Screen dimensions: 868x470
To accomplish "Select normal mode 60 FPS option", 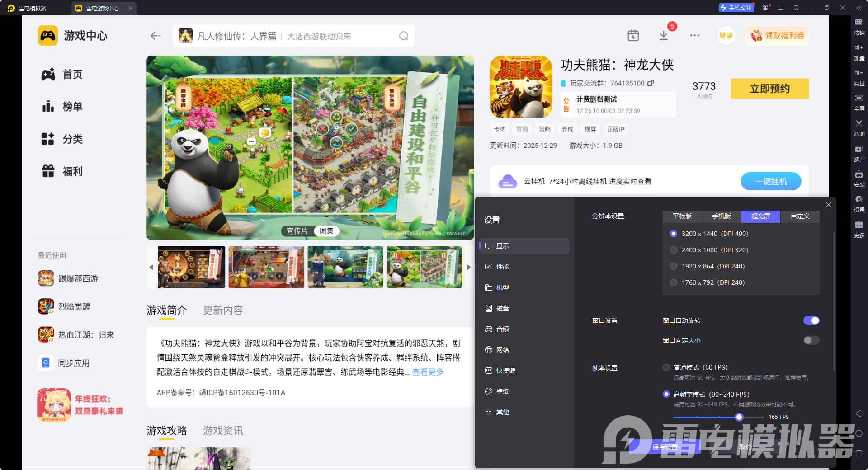I will tap(666, 367).
